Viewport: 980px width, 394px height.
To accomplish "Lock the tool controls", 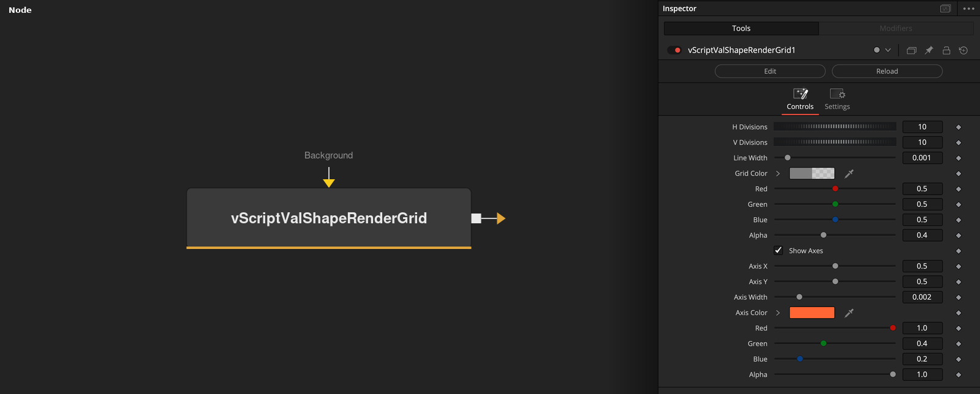I will coord(946,50).
